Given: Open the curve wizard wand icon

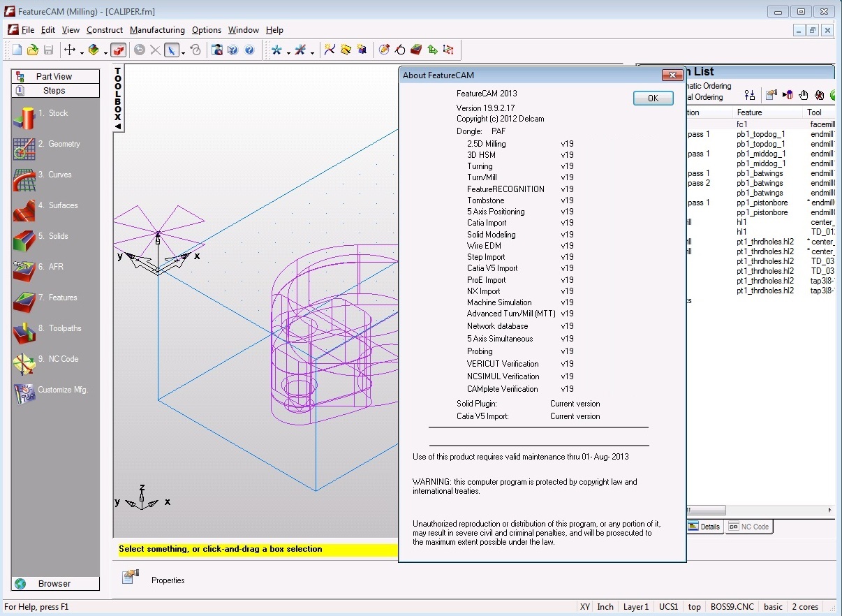Looking at the screenshot, I should point(330,50).
